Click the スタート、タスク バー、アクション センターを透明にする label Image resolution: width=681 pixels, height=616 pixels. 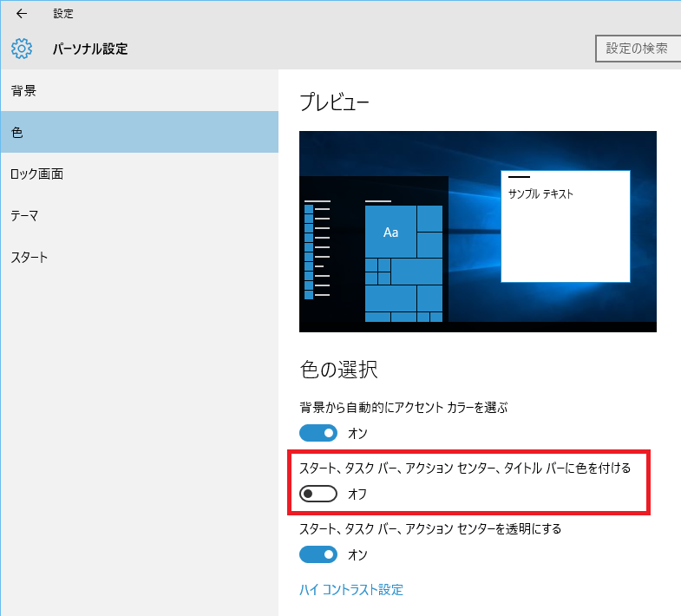(x=430, y=528)
